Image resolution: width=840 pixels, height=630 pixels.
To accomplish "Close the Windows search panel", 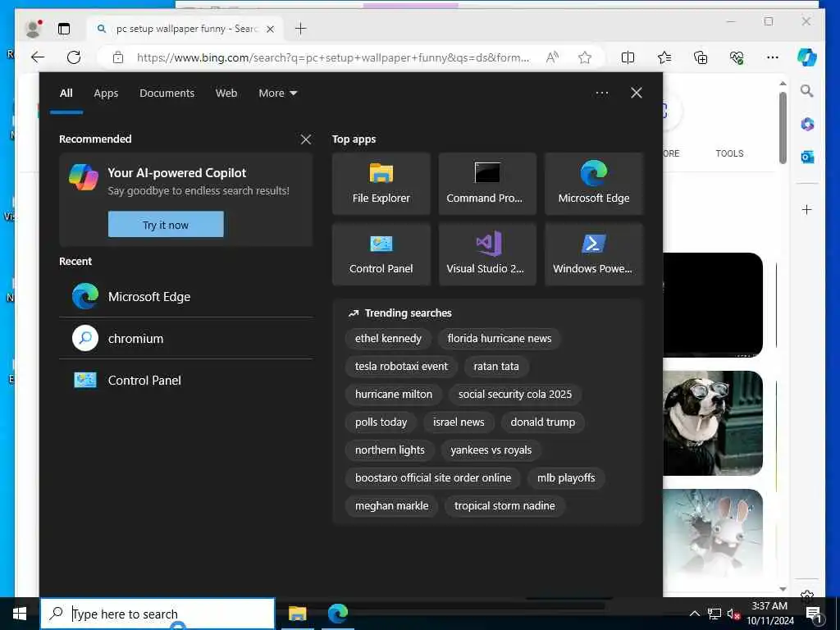I will pos(637,94).
